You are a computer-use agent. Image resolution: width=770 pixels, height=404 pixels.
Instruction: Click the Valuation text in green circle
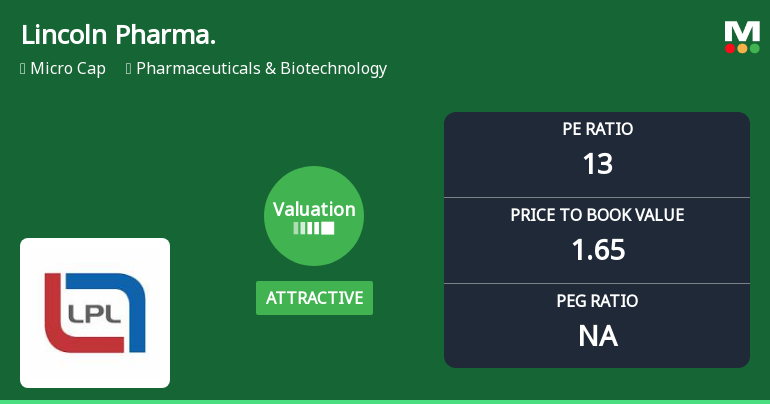click(x=314, y=209)
